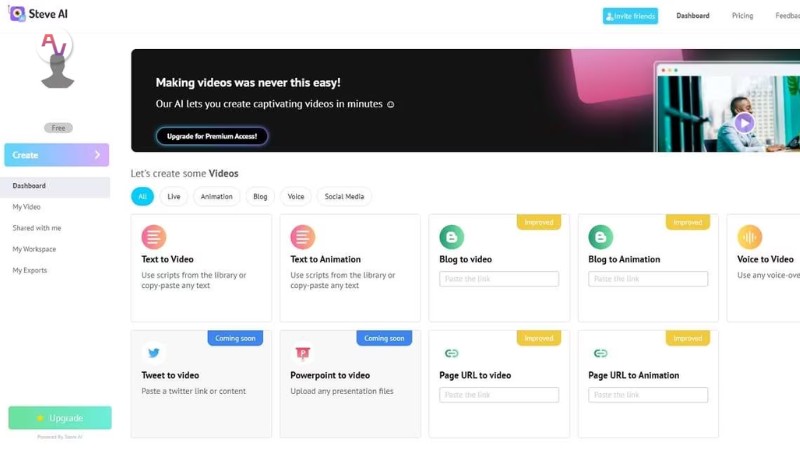Select the Animation filter tab
Image resolution: width=800 pixels, height=450 pixels.
[216, 196]
